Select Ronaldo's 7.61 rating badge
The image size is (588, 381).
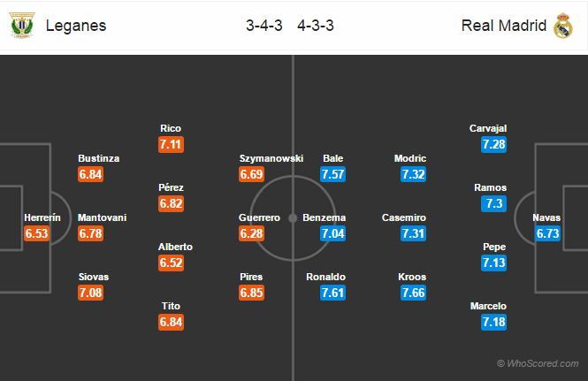333,293
